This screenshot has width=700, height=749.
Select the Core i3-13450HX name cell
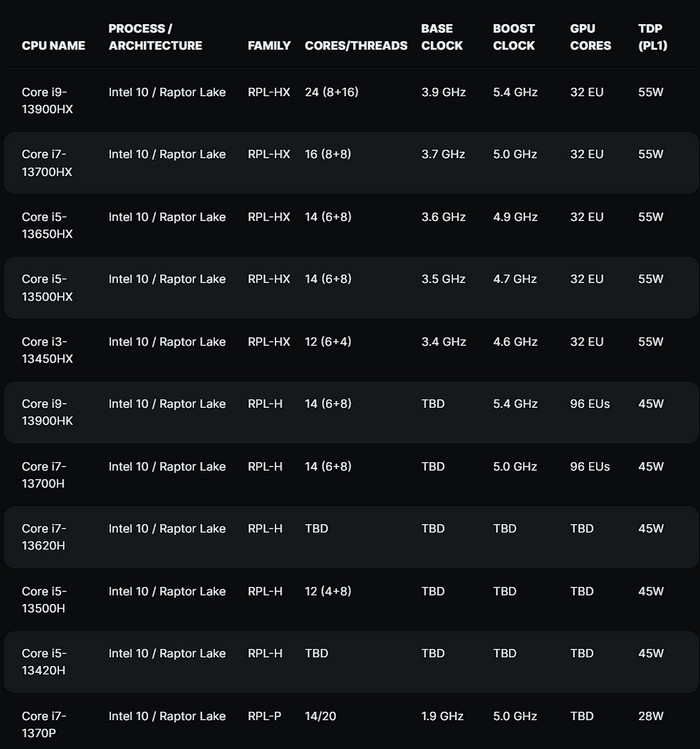click(47, 350)
